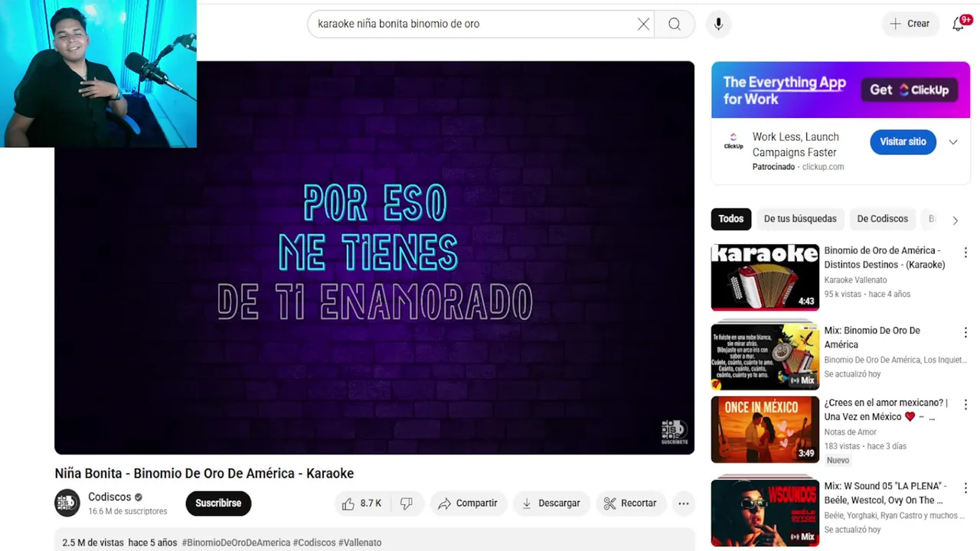Start voice search with the microphone
The width and height of the screenshot is (980, 551).
(x=718, y=24)
